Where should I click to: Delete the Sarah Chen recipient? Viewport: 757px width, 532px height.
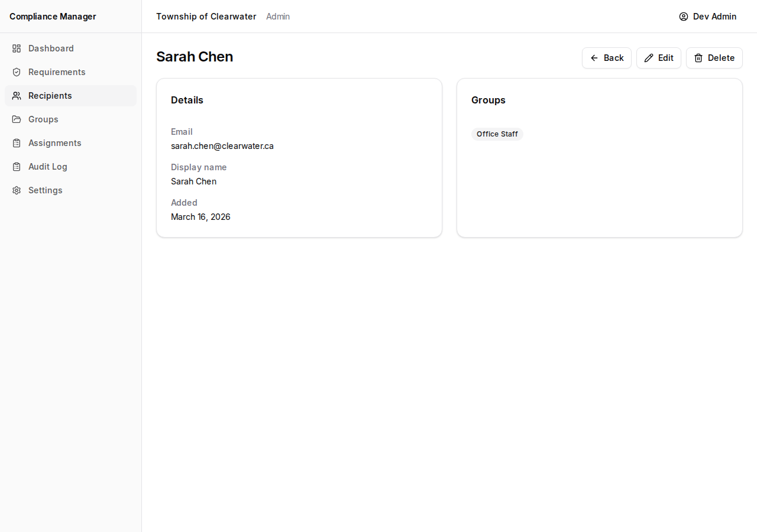point(714,58)
